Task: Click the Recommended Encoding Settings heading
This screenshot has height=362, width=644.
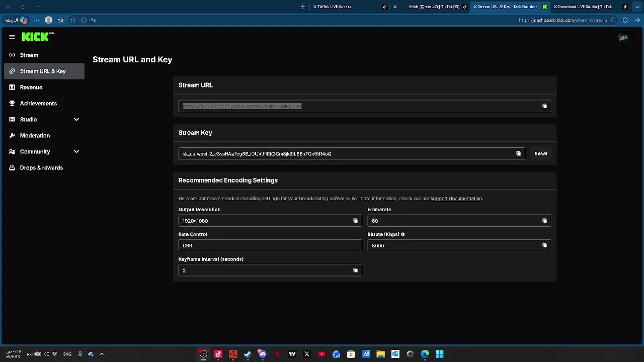Action: 228,180
